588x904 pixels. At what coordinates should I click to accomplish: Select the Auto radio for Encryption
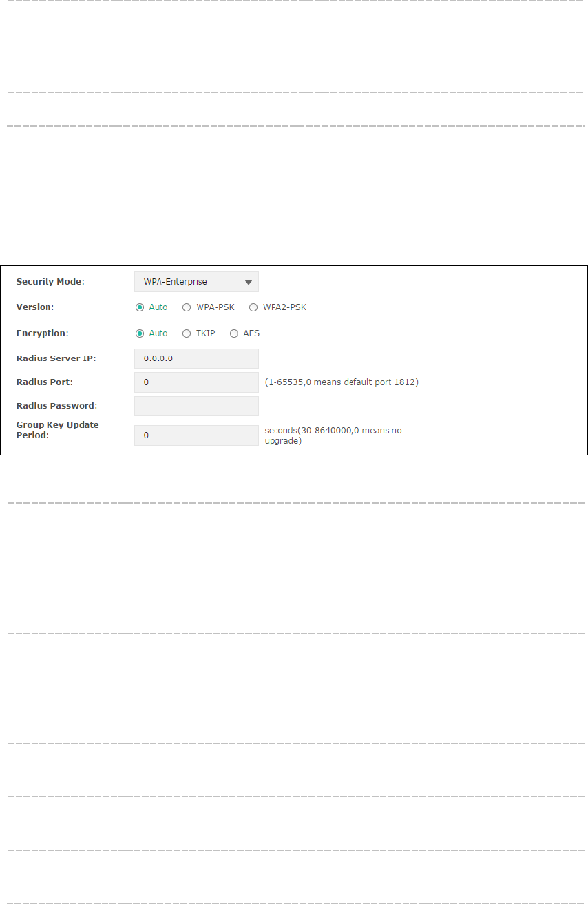pos(140,333)
